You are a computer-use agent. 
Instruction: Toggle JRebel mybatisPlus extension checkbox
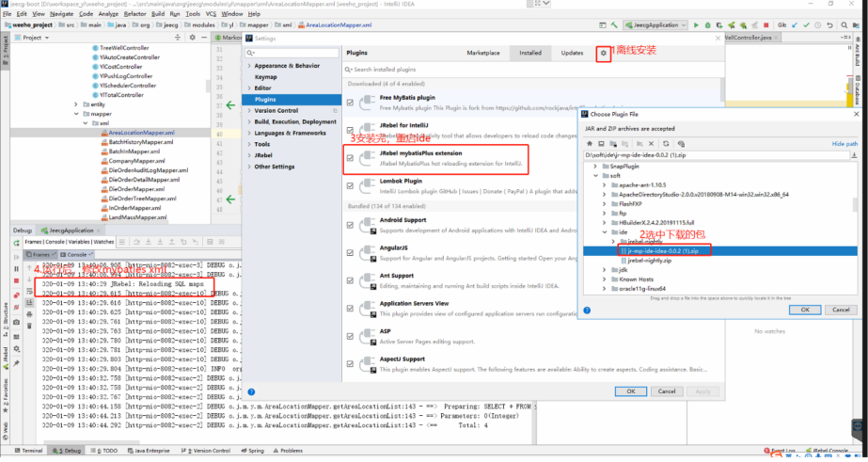(350, 158)
